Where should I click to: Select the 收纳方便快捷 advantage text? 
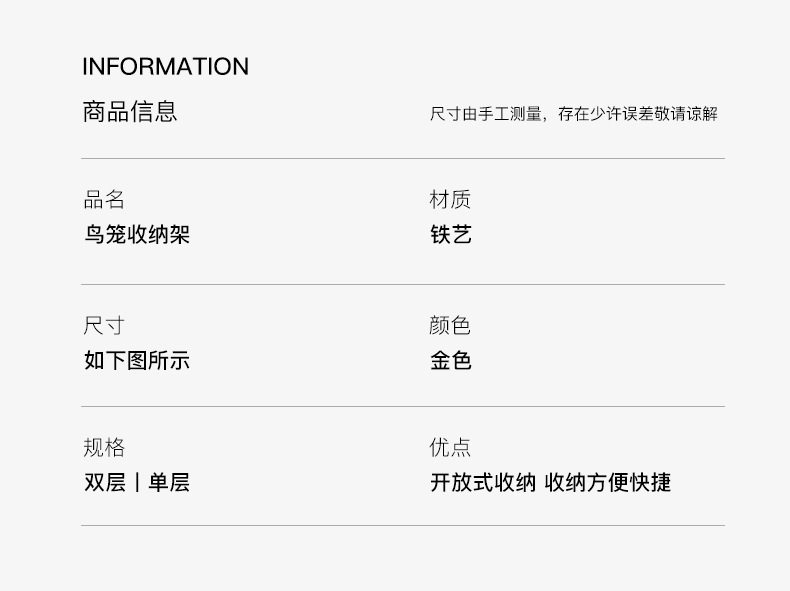click(608, 483)
